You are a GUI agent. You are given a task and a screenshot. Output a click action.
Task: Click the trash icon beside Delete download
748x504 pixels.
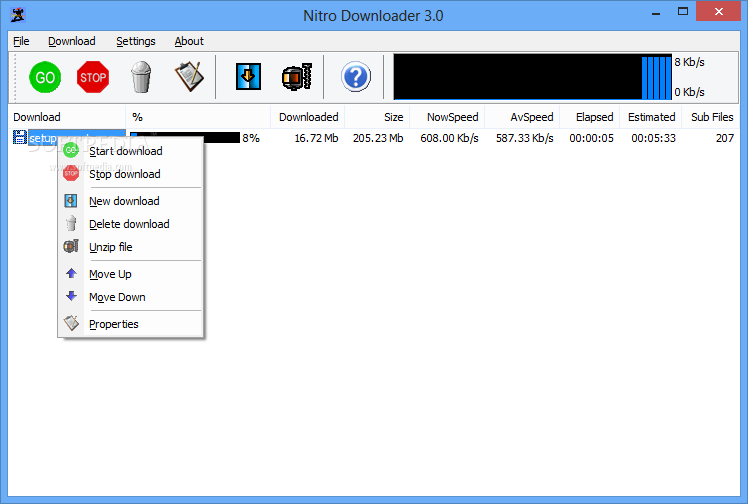pyautogui.click(x=71, y=223)
